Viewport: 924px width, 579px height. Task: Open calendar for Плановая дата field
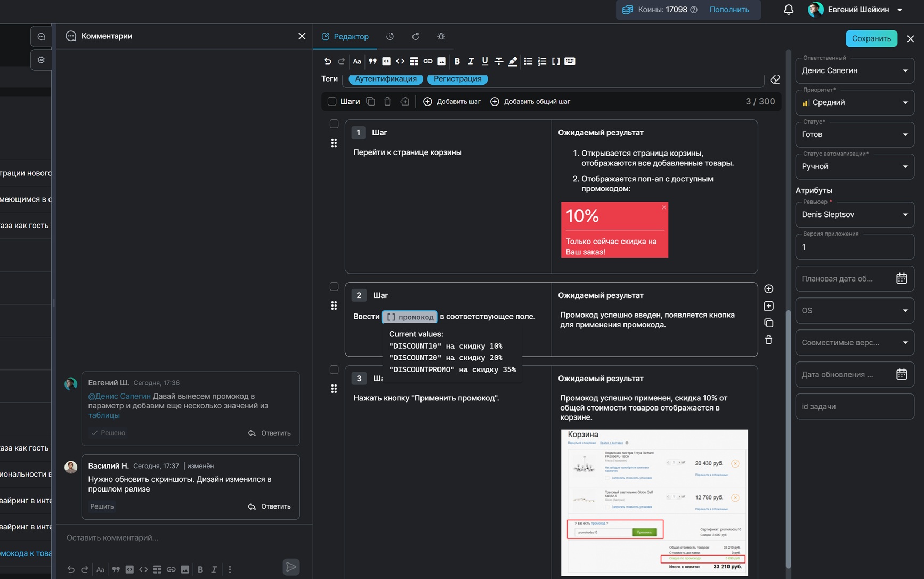coord(902,278)
